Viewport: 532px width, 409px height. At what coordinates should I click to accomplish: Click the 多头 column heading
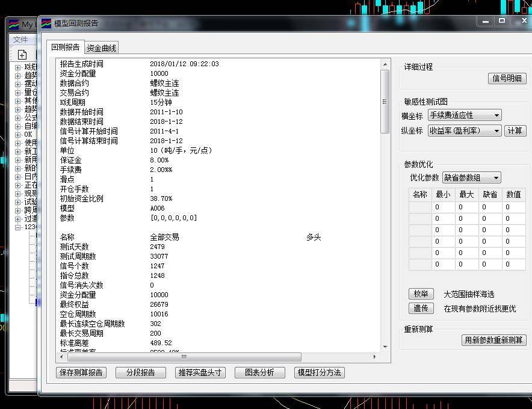click(314, 237)
